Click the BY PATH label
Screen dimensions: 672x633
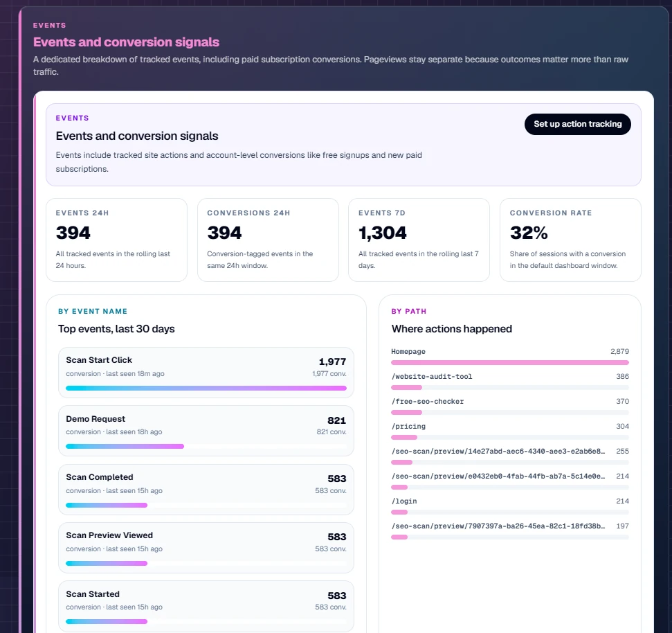point(409,312)
